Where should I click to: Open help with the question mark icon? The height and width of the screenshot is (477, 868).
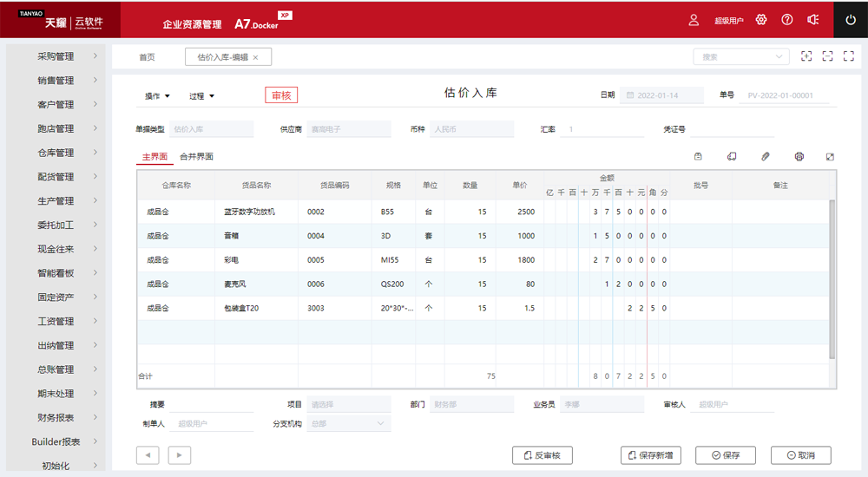[x=787, y=20]
